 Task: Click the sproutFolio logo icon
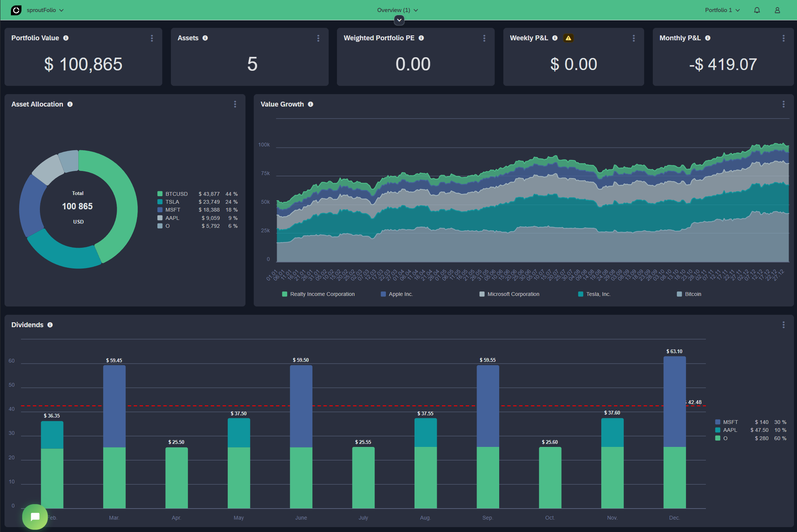pyautogui.click(x=17, y=10)
